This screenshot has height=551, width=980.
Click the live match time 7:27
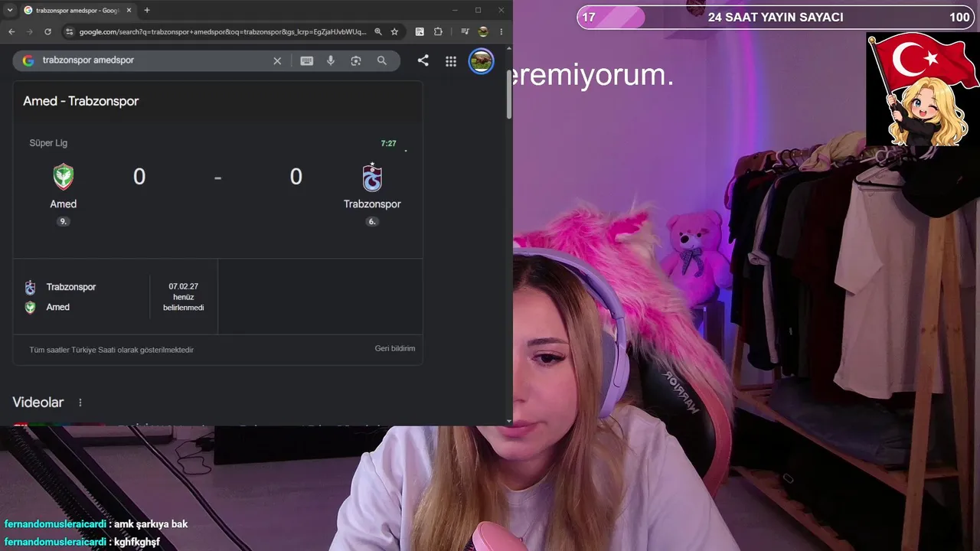click(389, 144)
